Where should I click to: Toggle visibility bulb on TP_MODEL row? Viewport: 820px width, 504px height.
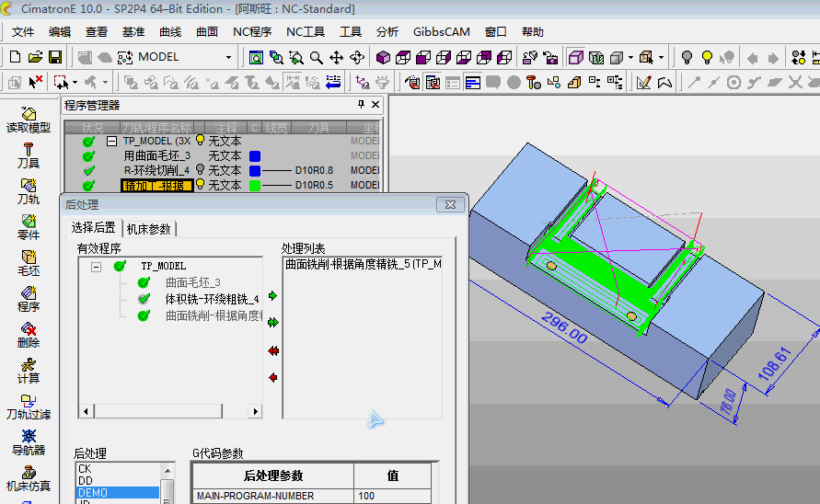point(200,140)
